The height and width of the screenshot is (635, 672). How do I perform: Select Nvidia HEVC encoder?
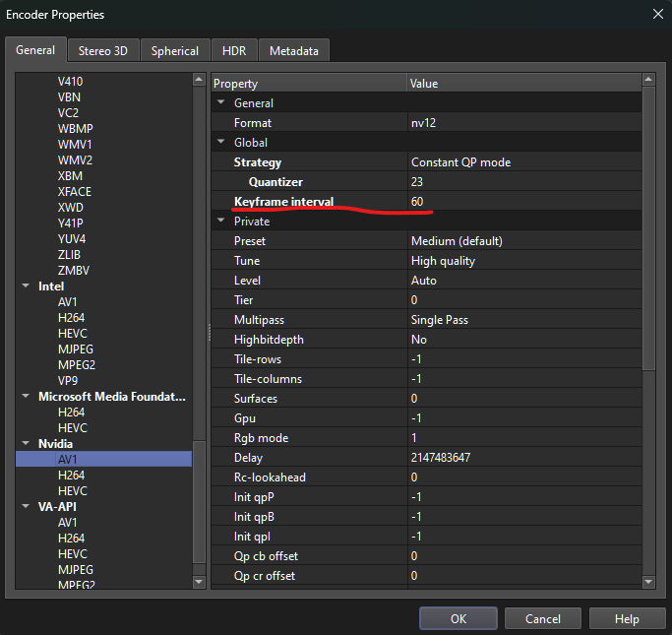pos(73,491)
